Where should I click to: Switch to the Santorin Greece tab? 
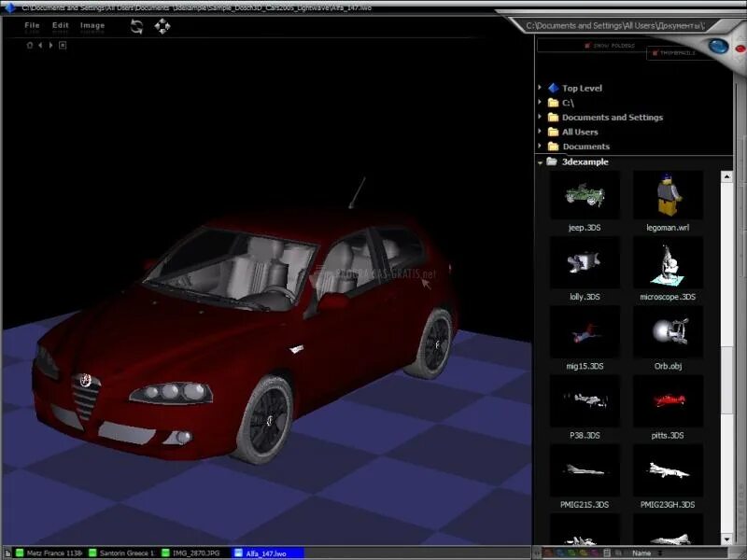click(x=122, y=553)
